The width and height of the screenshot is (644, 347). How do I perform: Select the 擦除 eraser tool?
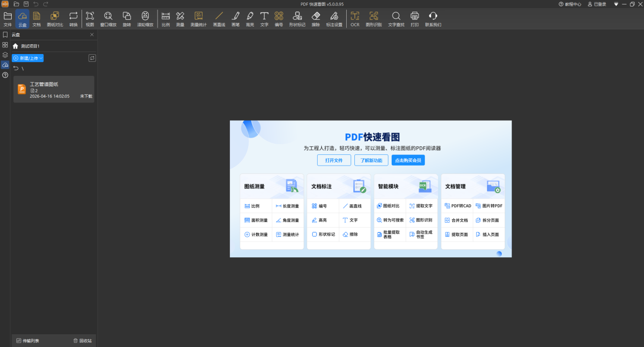(316, 19)
